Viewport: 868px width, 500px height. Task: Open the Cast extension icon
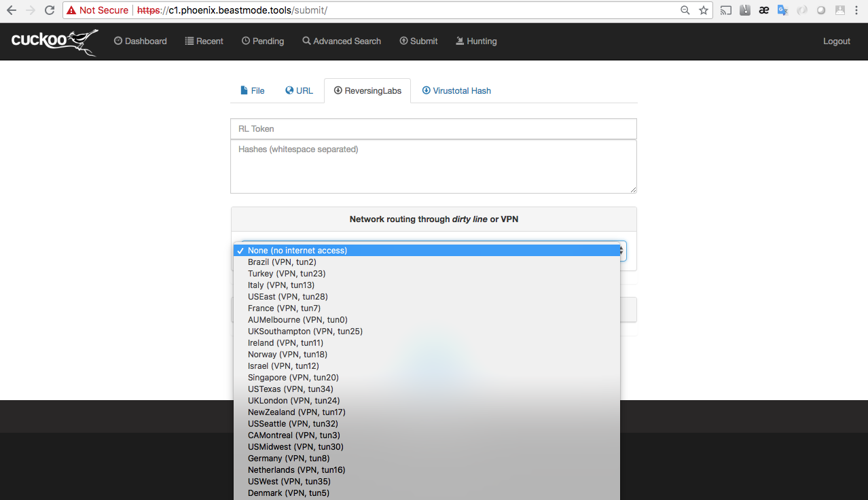point(726,10)
